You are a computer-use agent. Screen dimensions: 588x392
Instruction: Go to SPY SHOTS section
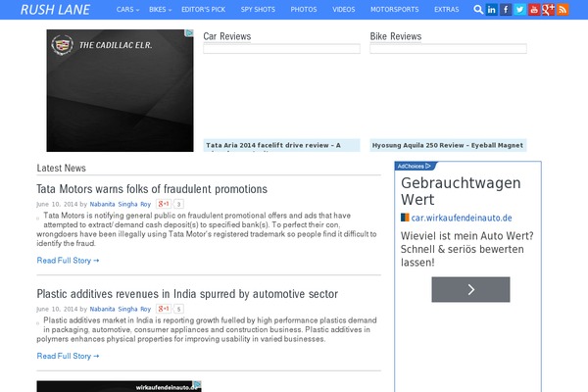point(258,10)
